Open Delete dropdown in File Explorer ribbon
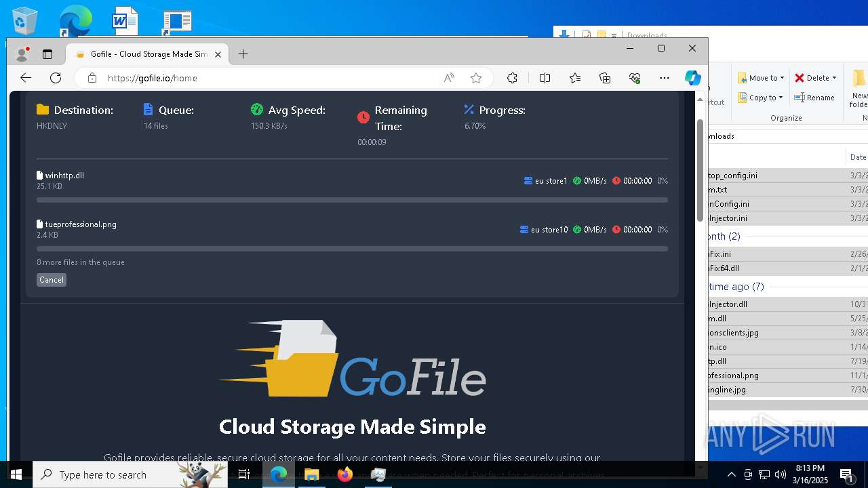The width and height of the screenshot is (868, 488). click(816, 78)
